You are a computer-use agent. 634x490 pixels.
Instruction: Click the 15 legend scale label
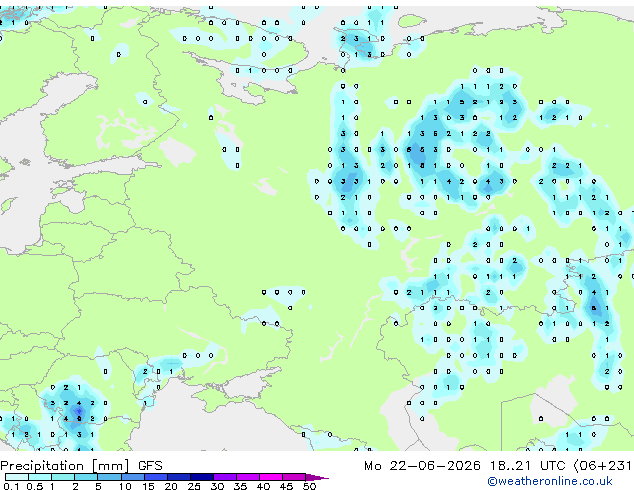(x=148, y=486)
